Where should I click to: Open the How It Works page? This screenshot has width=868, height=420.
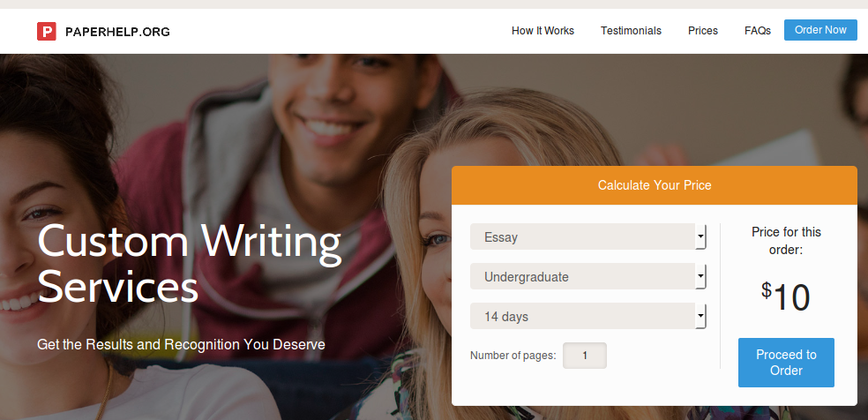point(542,31)
